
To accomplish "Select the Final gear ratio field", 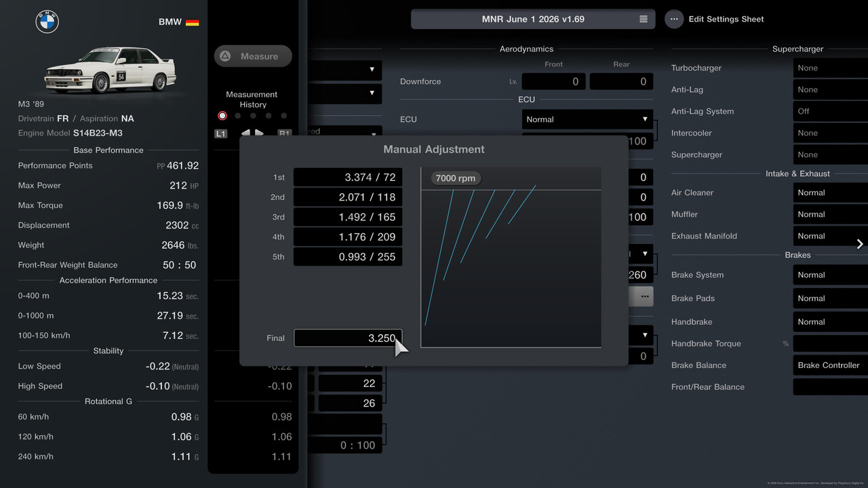I will [348, 338].
